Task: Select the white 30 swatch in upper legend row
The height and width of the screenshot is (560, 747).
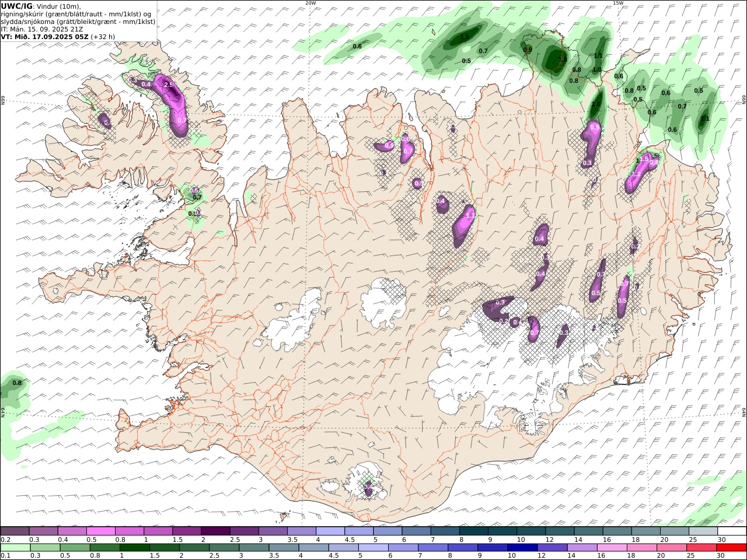Action: (732, 531)
